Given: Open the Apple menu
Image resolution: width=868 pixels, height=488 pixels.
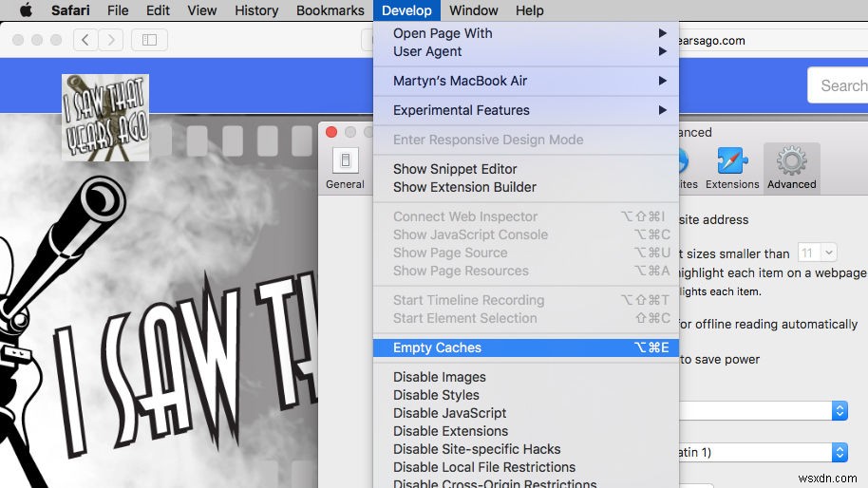Looking at the screenshot, I should tap(26, 9).
